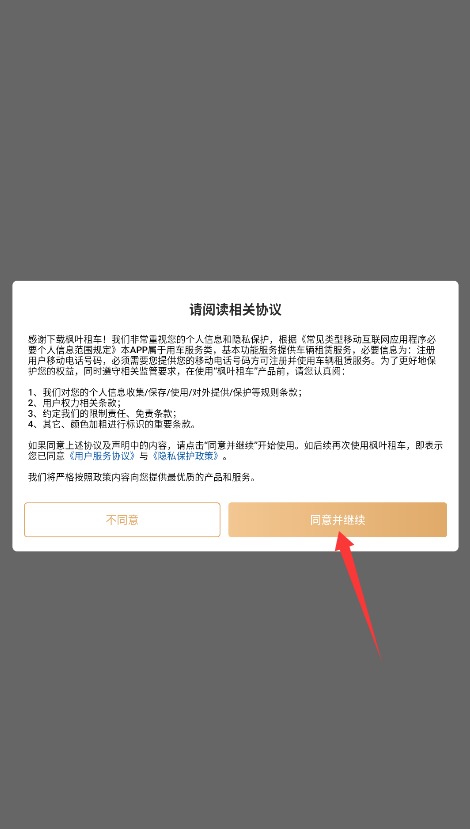Tap the 不同意 button
470x829 pixels.
(x=122, y=519)
